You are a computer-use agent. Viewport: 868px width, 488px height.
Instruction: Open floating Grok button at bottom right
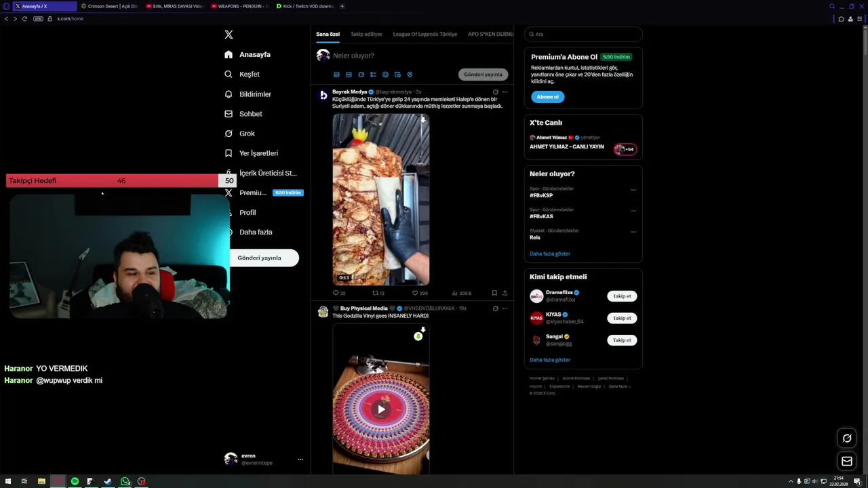846,438
